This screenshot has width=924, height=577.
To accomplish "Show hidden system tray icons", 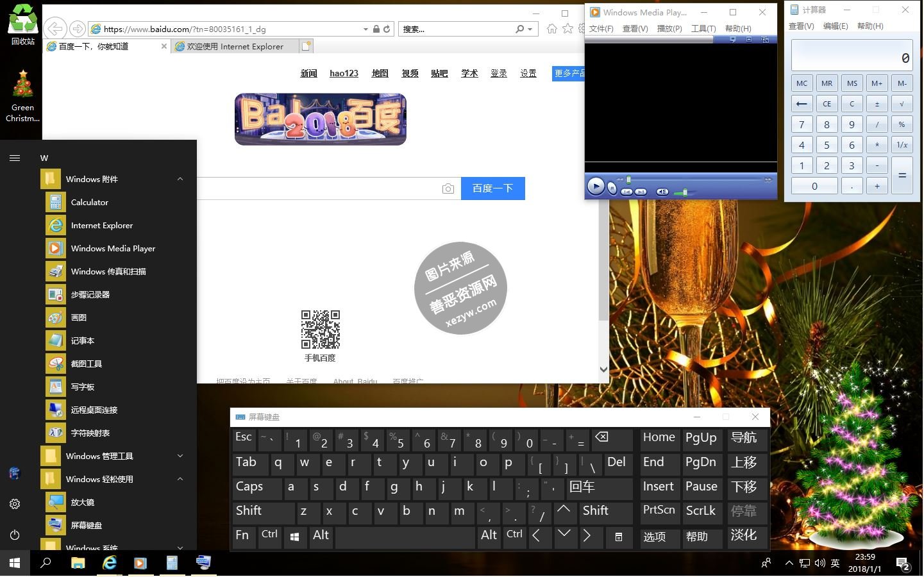I will [789, 564].
